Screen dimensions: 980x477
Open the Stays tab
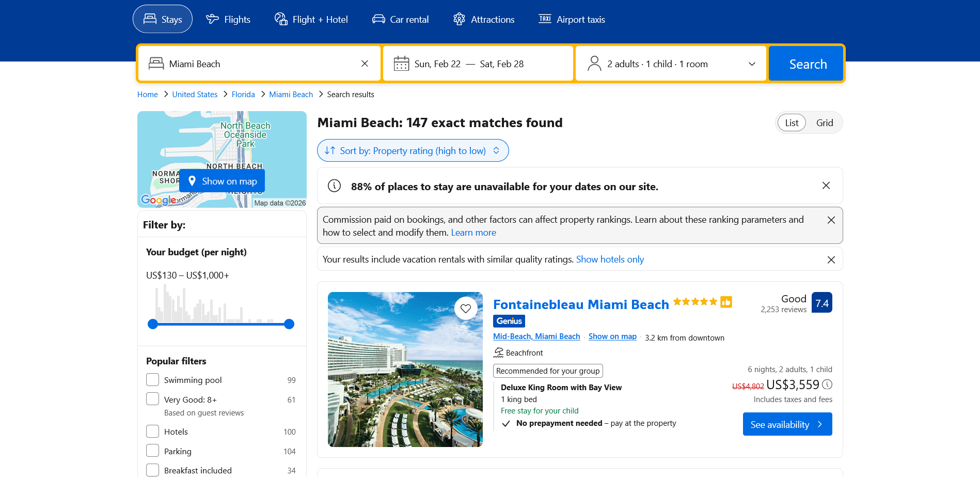[x=163, y=19]
